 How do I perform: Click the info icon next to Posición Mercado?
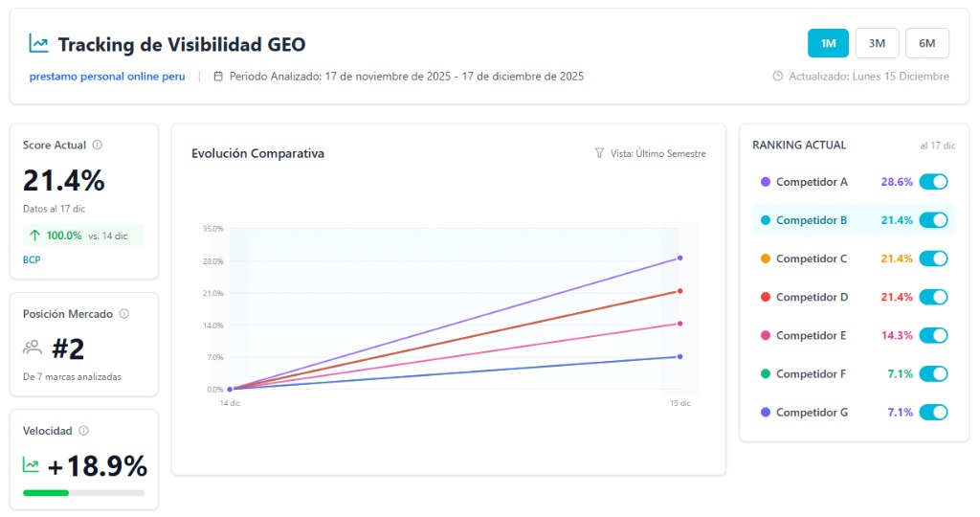click(124, 314)
